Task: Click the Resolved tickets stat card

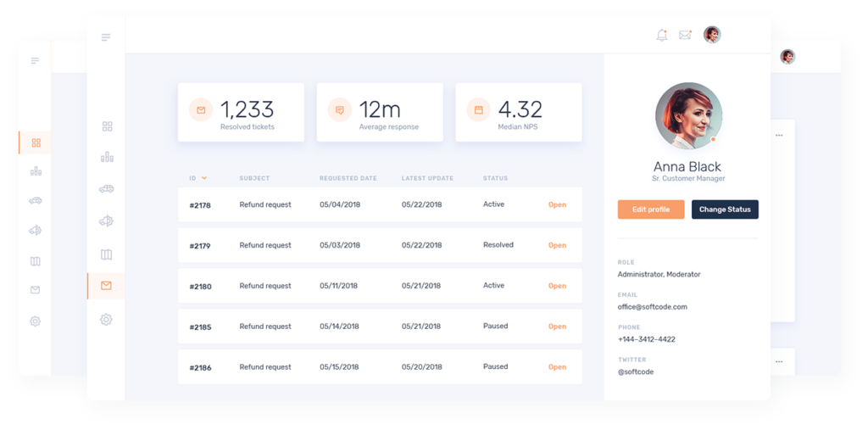Action: coord(241,112)
